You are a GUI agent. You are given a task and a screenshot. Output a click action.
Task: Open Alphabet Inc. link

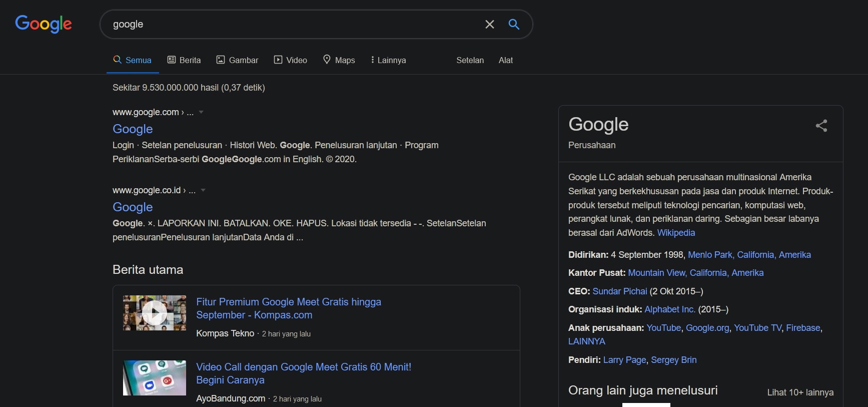[x=670, y=309]
